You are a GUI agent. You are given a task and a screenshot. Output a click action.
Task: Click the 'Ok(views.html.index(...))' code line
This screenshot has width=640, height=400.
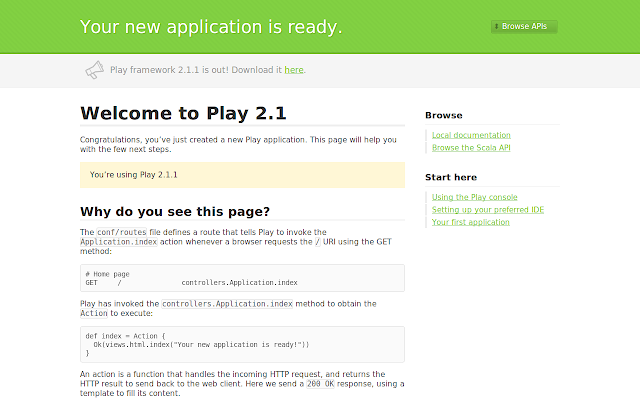pos(201,345)
